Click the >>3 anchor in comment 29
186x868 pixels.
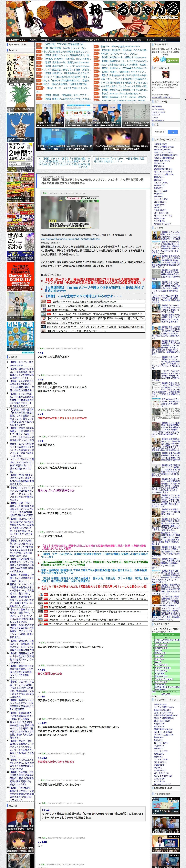(x=40, y=379)
